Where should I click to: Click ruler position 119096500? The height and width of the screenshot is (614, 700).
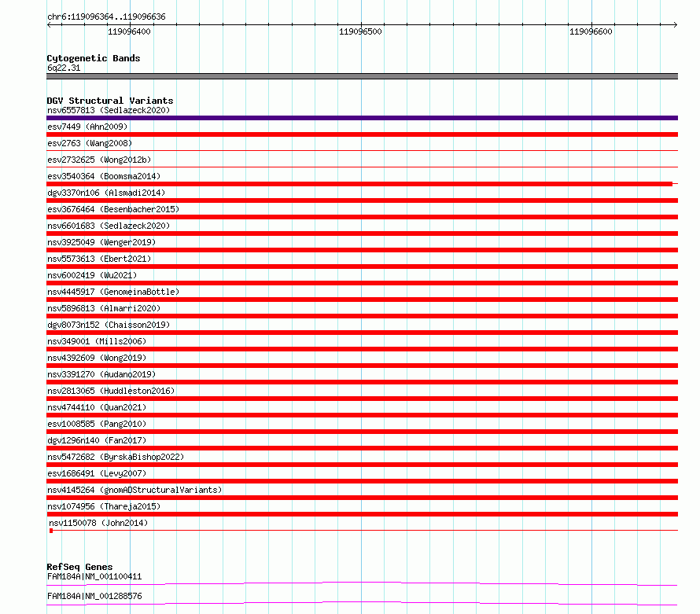pos(360,31)
